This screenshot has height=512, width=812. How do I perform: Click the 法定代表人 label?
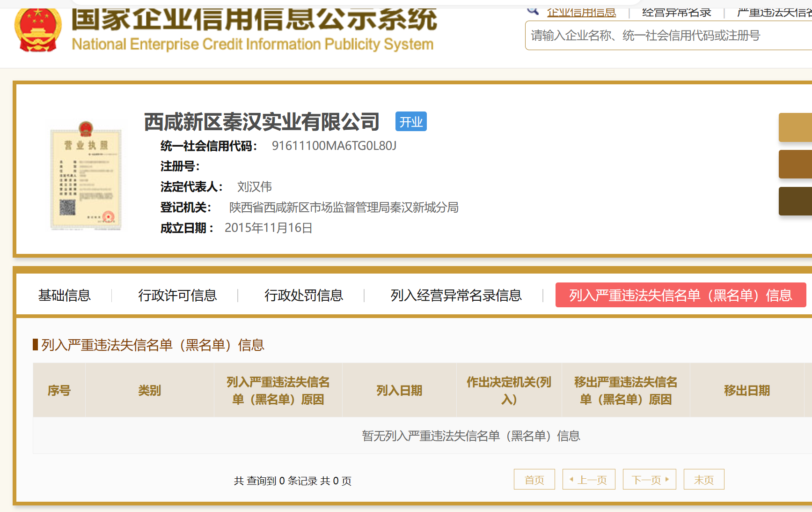[192, 187]
